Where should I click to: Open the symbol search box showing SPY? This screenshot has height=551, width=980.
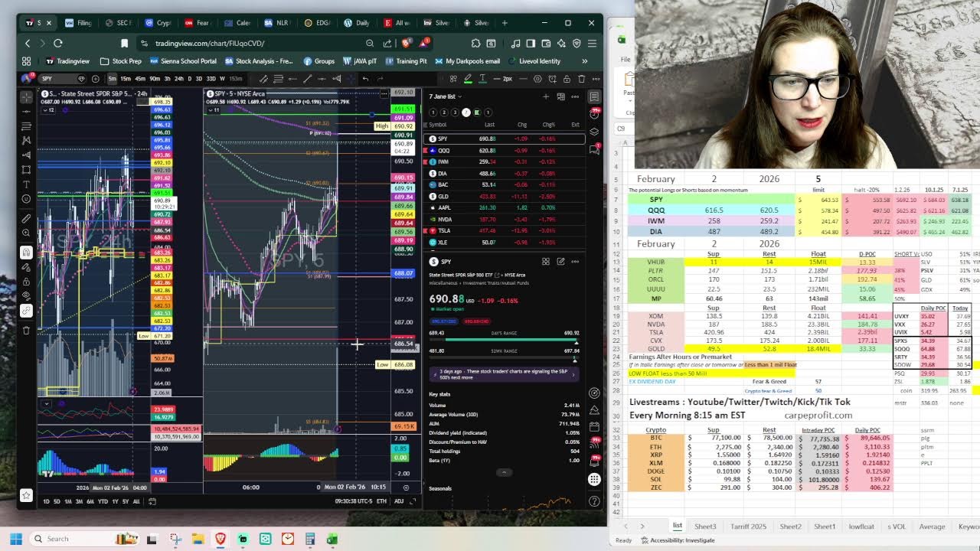[x=61, y=78]
